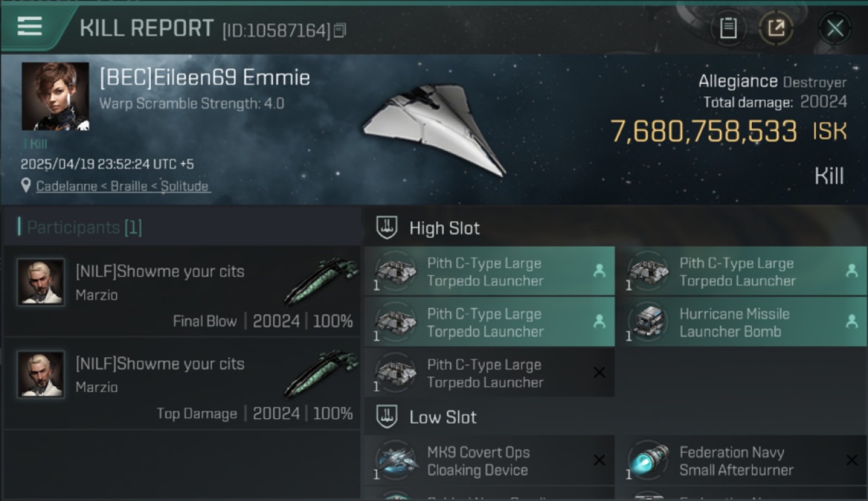Select first Pith C-Type Large Torpedo Launcher
Viewport: 868px width, 501px height.
point(489,272)
